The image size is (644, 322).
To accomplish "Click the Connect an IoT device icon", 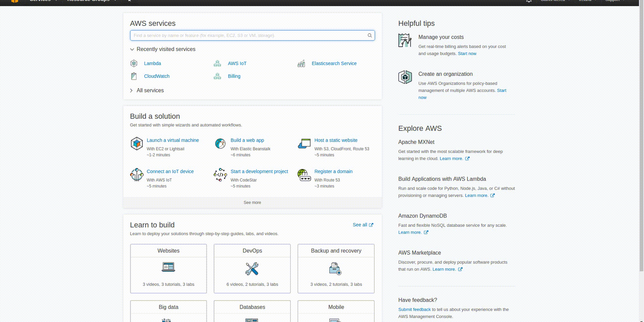I will 137,175.
